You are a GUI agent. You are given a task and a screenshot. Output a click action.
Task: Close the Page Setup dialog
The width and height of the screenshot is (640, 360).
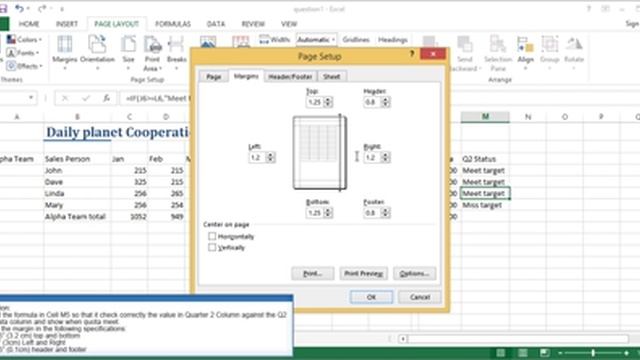(433, 54)
